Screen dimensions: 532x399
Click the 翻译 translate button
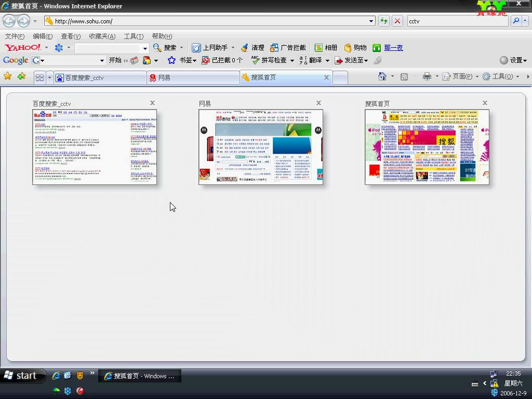click(x=311, y=60)
